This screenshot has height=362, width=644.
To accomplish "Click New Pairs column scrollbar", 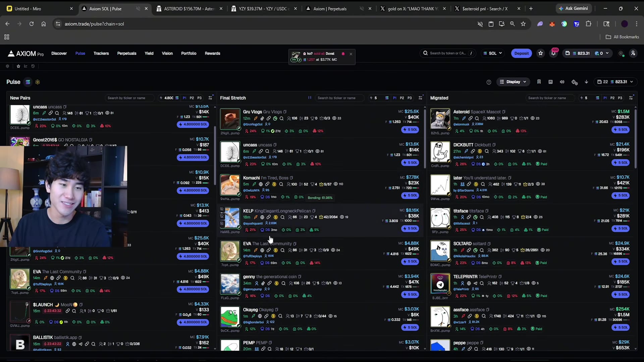I will pos(215,156).
